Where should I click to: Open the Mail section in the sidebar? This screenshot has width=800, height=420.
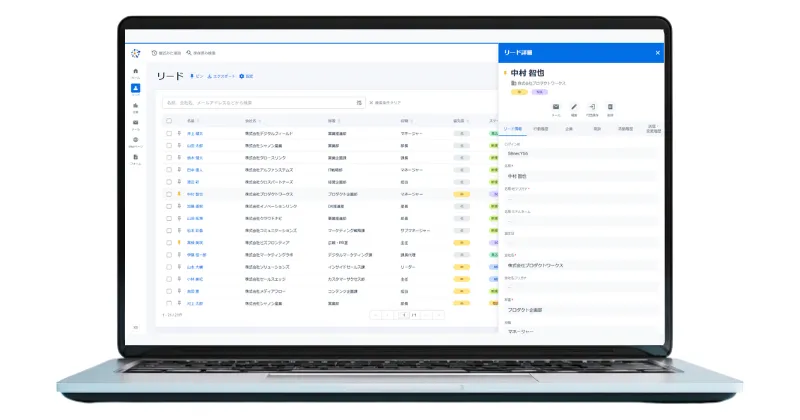135,123
